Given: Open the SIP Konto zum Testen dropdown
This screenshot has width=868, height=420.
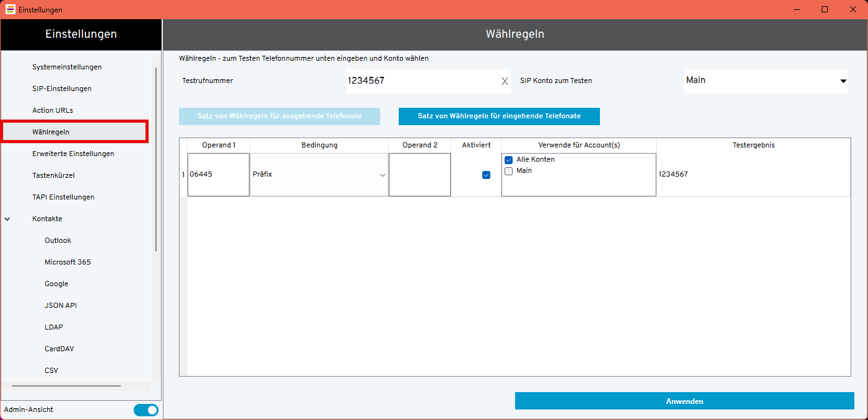Looking at the screenshot, I should pos(843,81).
